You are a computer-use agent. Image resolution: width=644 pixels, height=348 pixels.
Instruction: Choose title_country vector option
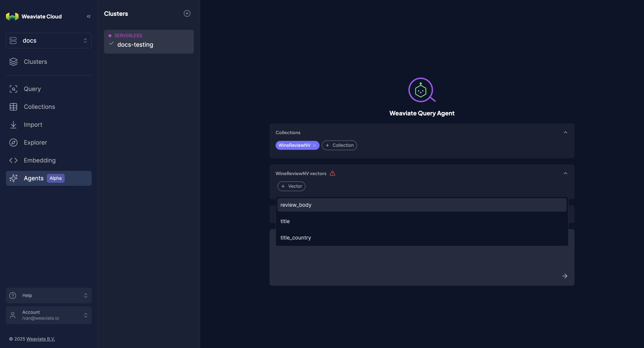tap(422, 238)
